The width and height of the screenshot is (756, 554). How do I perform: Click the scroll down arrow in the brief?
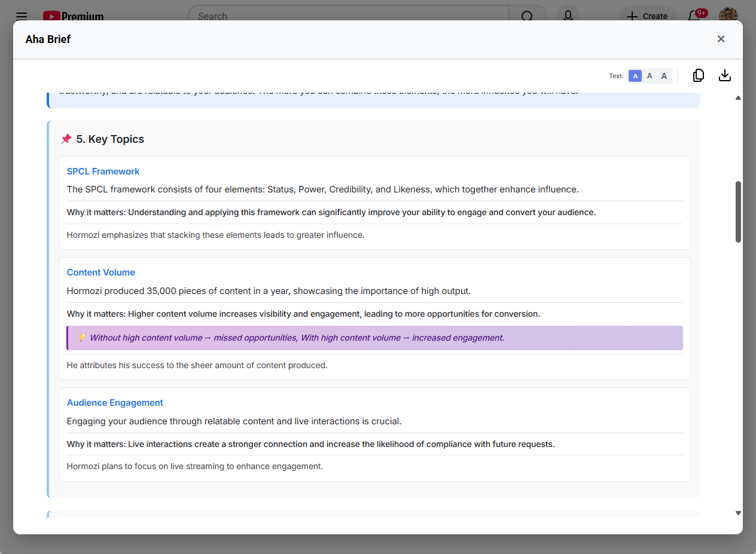pos(738,513)
